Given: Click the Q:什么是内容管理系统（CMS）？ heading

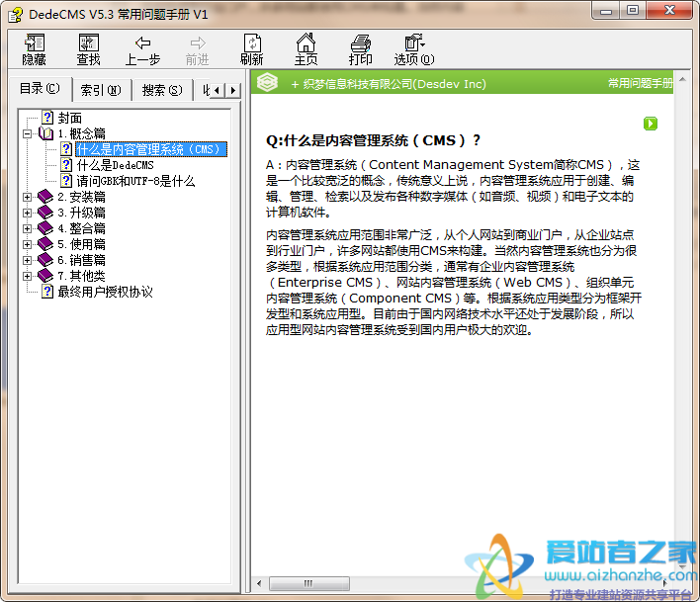Looking at the screenshot, I should [x=373, y=140].
